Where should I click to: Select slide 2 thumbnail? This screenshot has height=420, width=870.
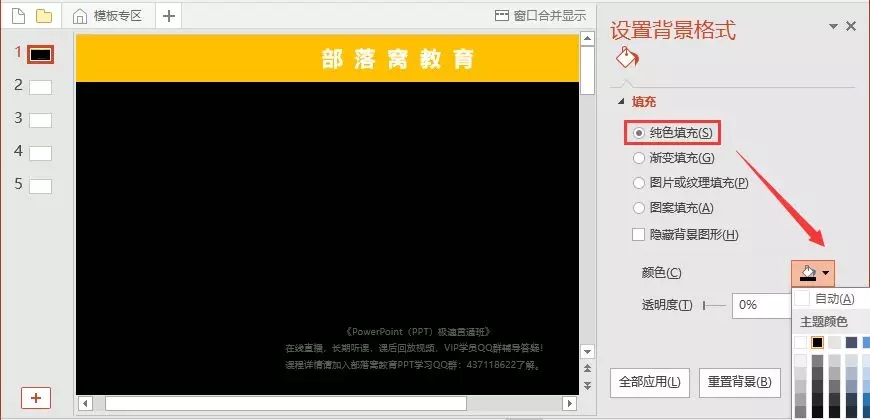[41, 88]
